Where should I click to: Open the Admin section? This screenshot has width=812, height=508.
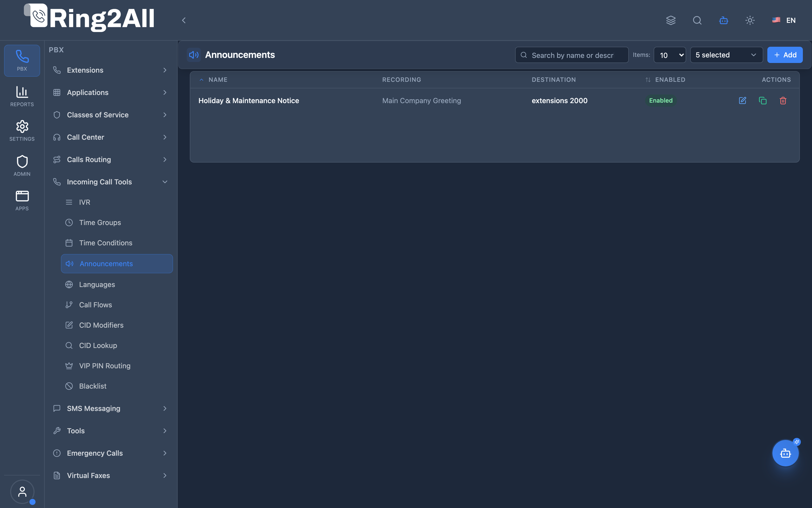click(22, 166)
